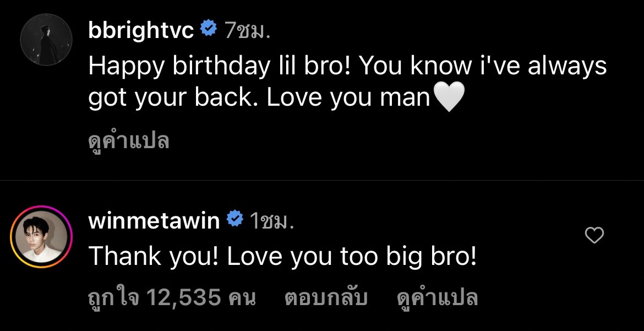
Task: Tap ดูคำแปล under bbrightvc's comment
Action: (x=129, y=142)
